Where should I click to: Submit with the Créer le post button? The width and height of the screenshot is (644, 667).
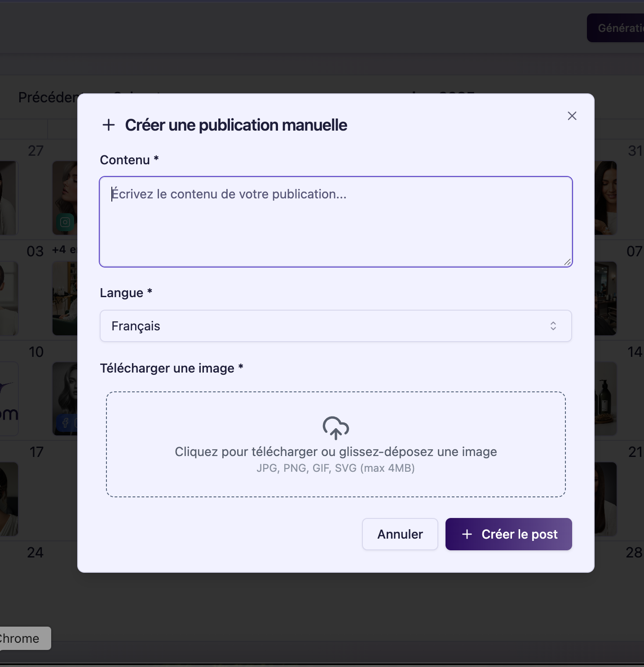(508, 534)
